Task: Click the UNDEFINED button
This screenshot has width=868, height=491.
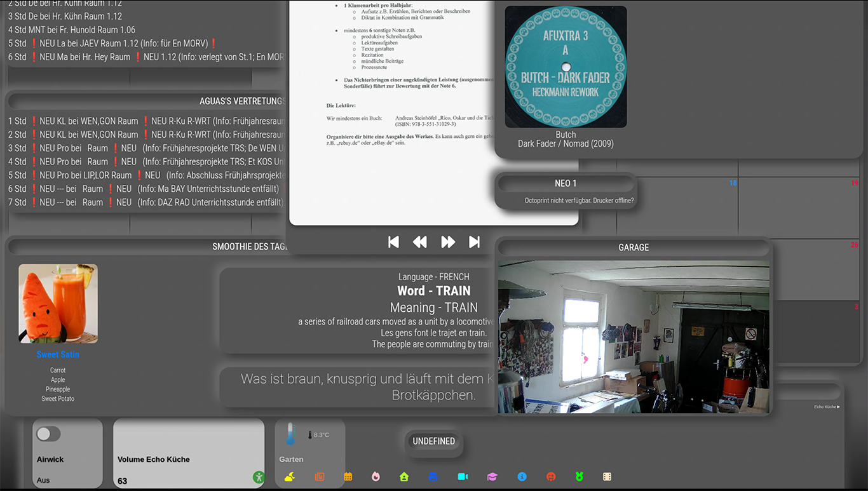Action: [434, 441]
